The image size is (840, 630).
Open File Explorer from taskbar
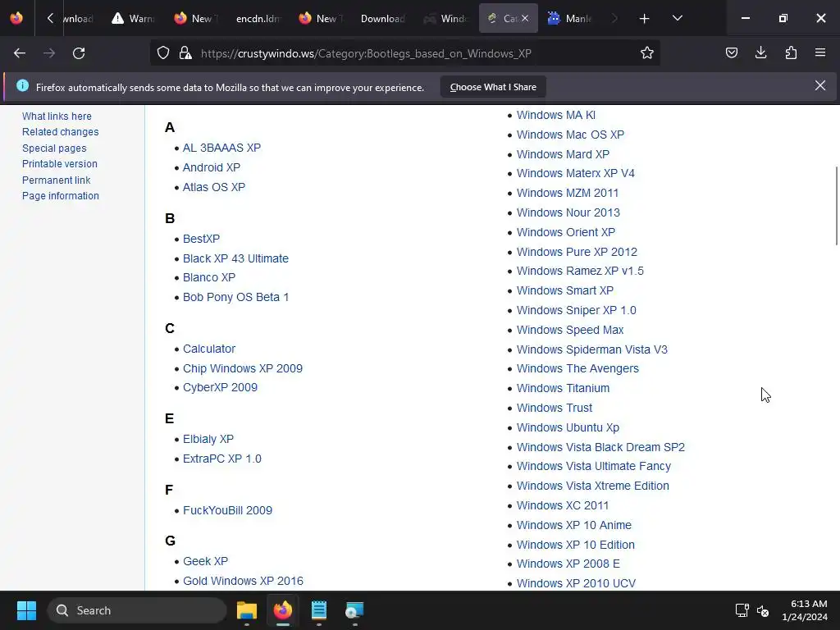point(247,610)
